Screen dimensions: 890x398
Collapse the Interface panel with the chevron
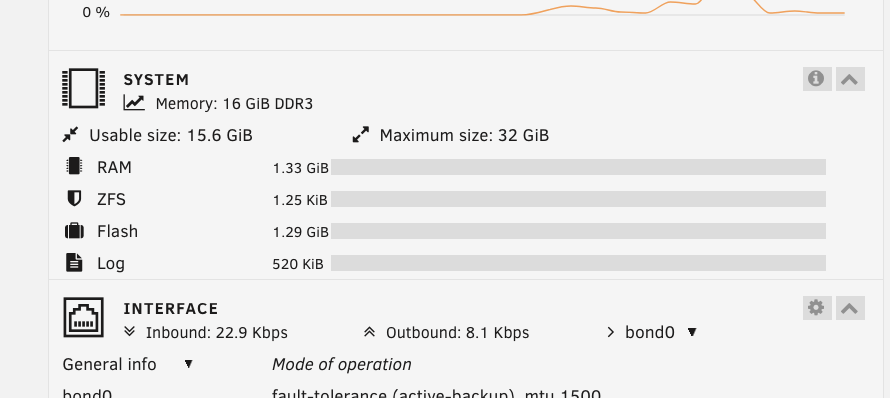coord(850,308)
